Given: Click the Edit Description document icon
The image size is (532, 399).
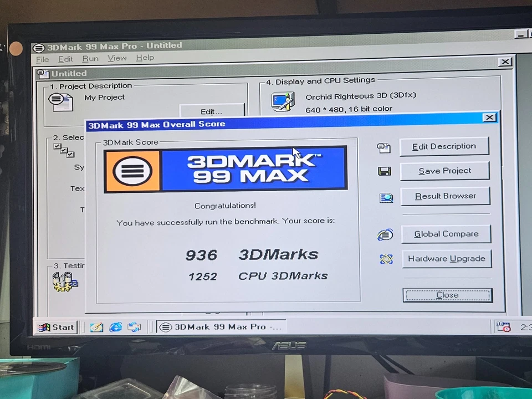Looking at the screenshot, I should [384, 146].
